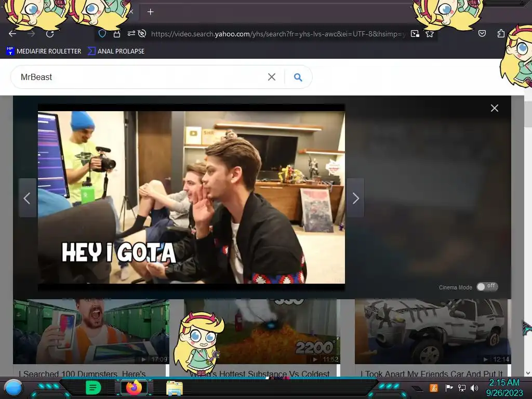
Task: Go back with the browser back arrow
Action: [12, 34]
